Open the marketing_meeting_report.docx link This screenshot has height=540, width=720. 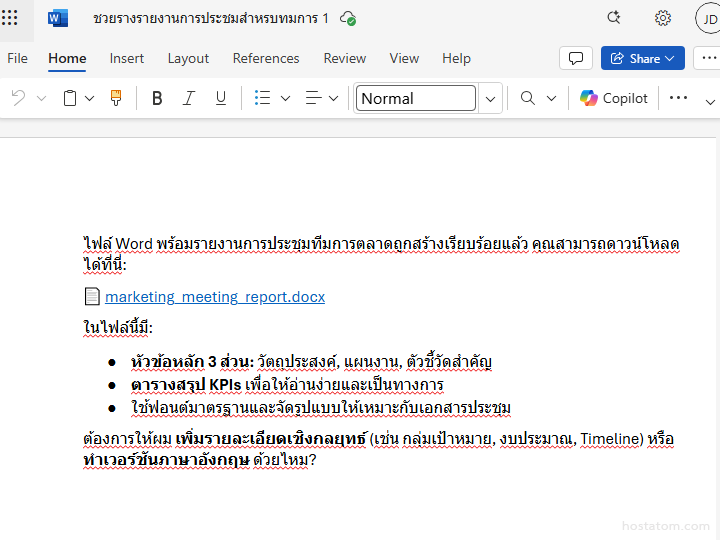215,297
